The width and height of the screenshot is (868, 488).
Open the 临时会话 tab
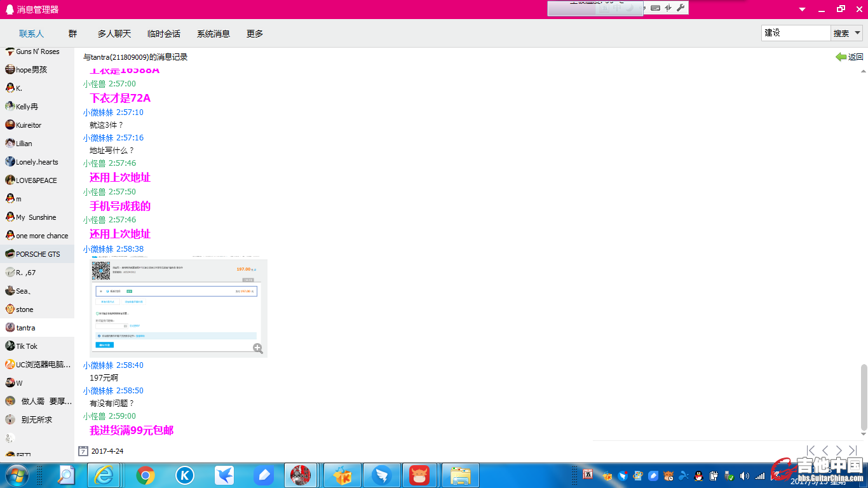point(163,34)
